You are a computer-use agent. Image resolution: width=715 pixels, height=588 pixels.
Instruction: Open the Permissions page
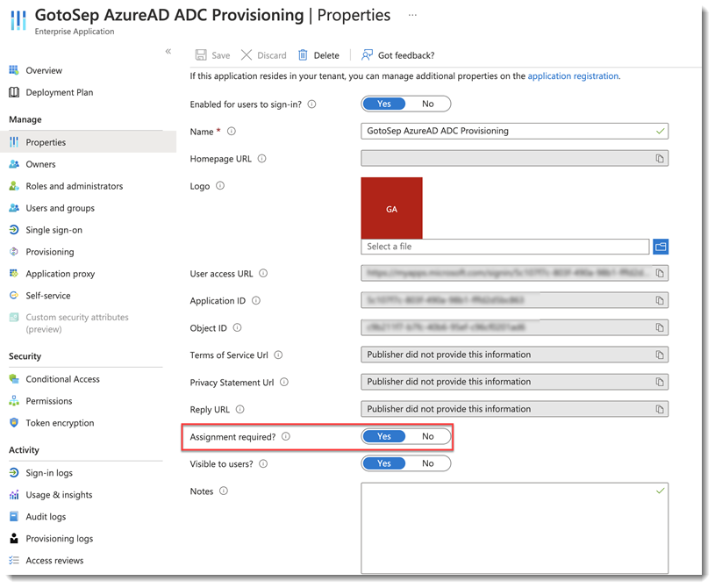click(49, 401)
